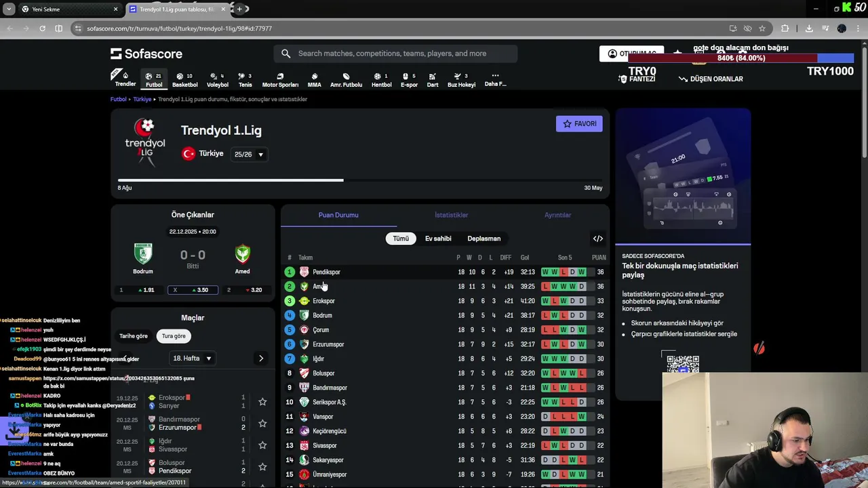Select the Deplasman standings filter
Viewport: 868px width, 488px height.
point(484,239)
